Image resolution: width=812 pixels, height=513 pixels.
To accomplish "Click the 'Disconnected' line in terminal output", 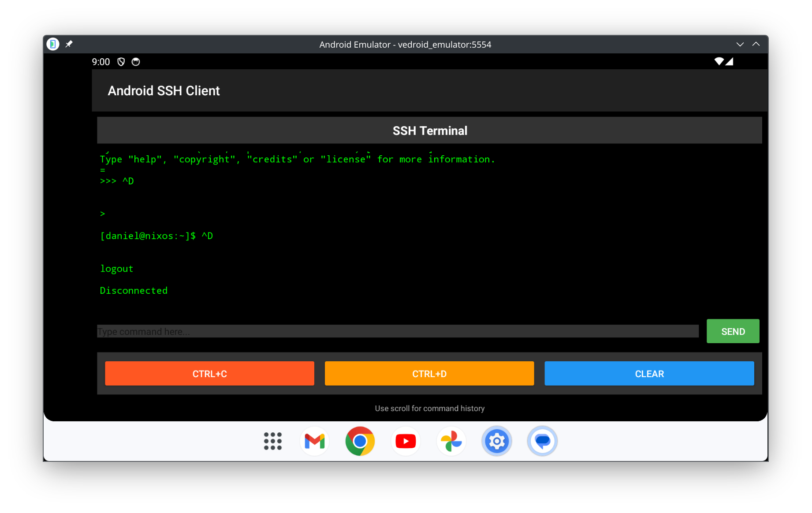I will (x=134, y=291).
